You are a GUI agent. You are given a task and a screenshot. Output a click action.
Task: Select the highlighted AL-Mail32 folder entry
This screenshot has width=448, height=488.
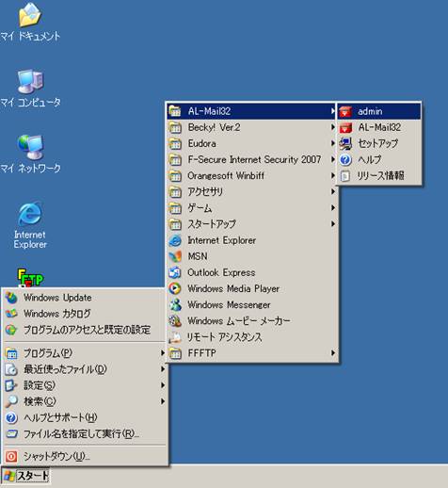[251, 111]
